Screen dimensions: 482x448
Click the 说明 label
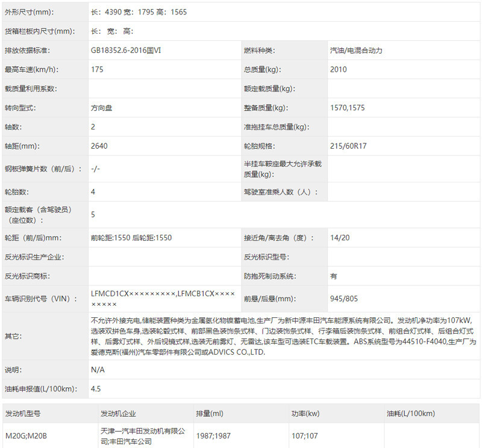click(13, 370)
